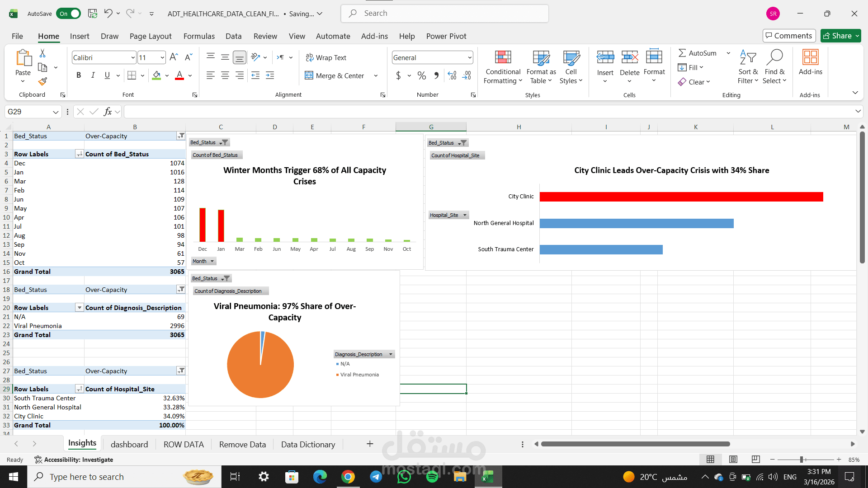The image size is (868, 488).
Task: Center align text horizontally icon
Action: [x=225, y=75]
